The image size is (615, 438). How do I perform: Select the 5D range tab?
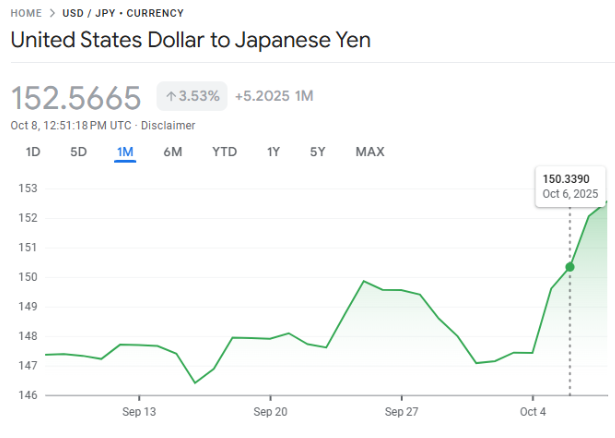pyautogui.click(x=78, y=152)
